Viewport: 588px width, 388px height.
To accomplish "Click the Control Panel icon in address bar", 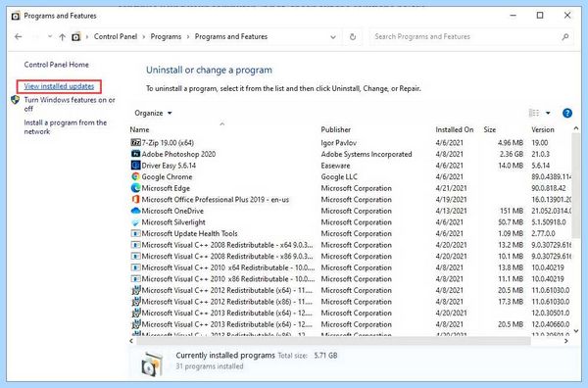I will tap(76, 36).
